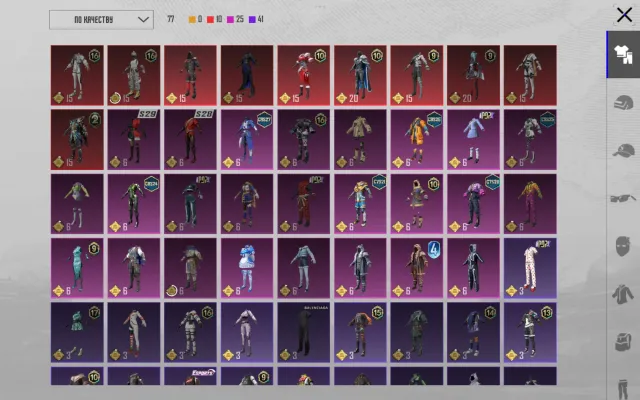The width and height of the screenshot is (640, 400).
Task: Select the blue and orange outfit in the third row
Action: (247, 204)
